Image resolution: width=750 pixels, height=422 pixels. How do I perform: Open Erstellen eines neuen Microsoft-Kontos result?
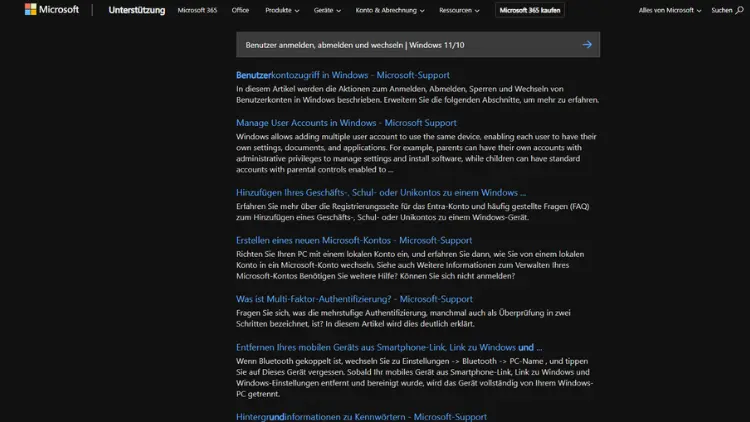point(354,240)
